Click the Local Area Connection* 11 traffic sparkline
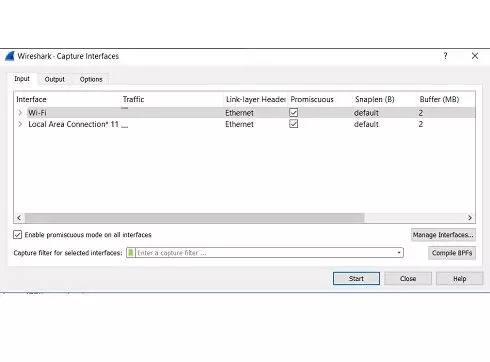This screenshot has width=490, height=362. [125, 127]
